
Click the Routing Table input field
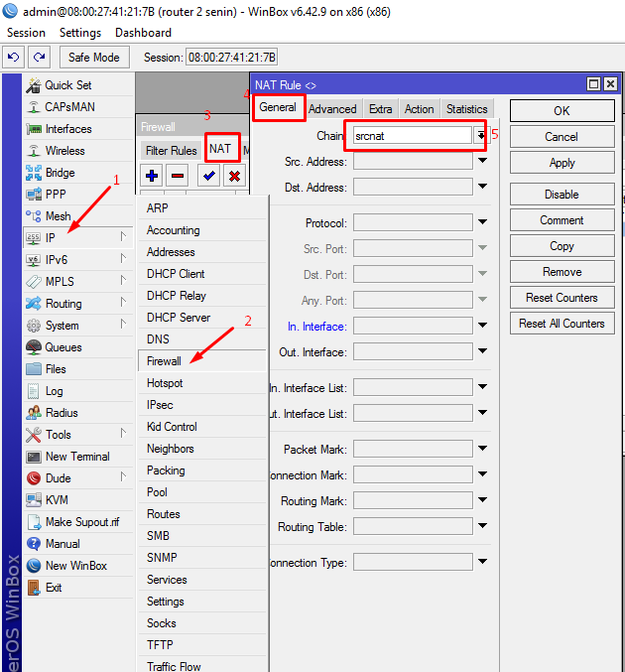(x=413, y=527)
